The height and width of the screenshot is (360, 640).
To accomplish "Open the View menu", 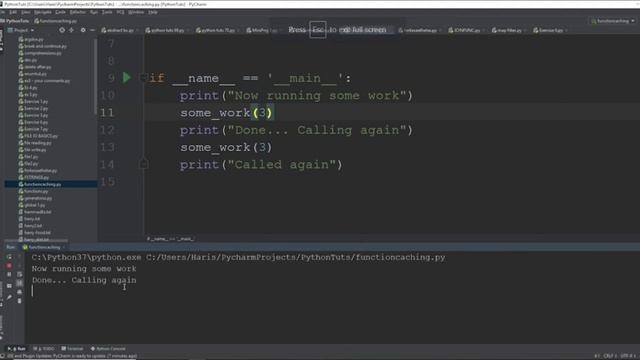I will point(25,12).
